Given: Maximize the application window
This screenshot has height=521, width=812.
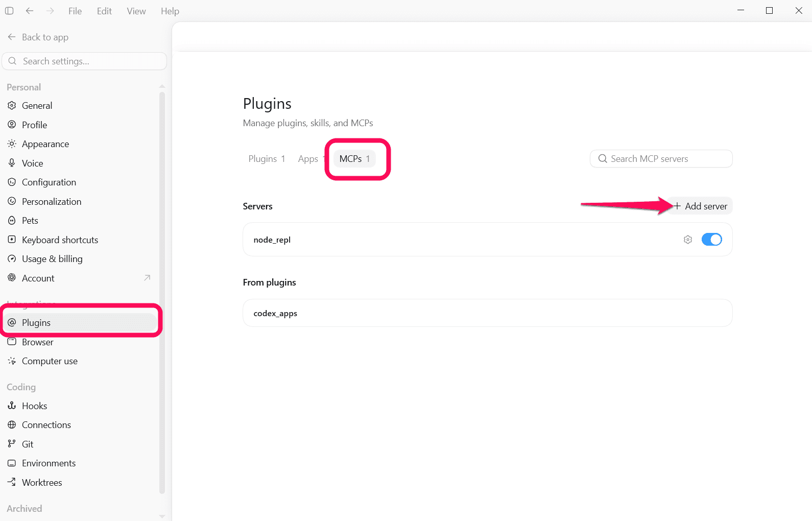Looking at the screenshot, I should pos(770,11).
